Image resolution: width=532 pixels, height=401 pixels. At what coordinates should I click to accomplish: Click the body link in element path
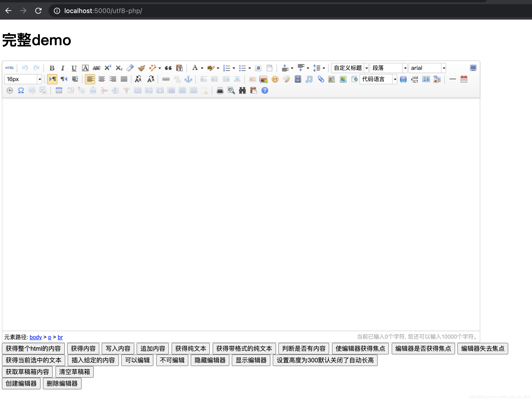tap(36, 337)
